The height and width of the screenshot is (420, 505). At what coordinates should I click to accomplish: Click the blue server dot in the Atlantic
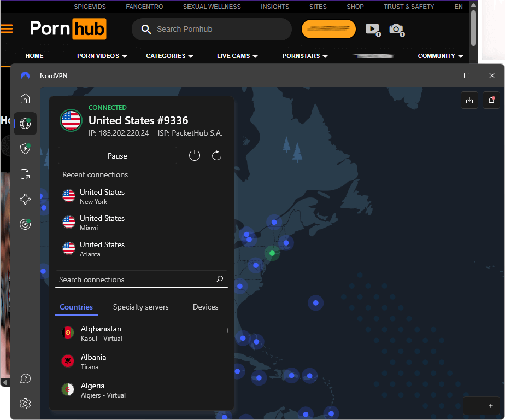[316, 302]
